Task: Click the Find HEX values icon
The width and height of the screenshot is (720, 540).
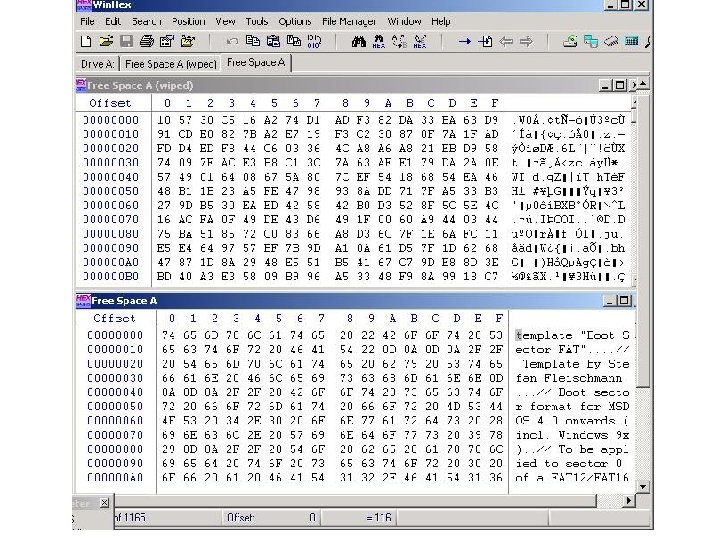Action: click(x=379, y=41)
